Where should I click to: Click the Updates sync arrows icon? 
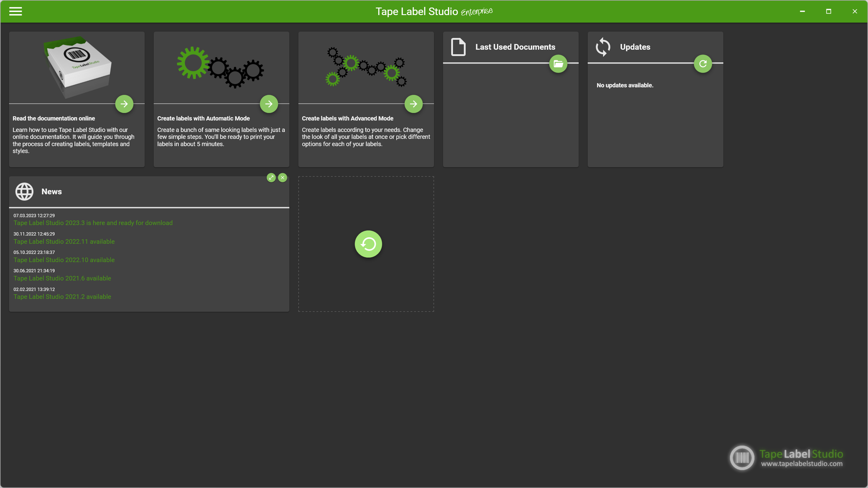pyautogui.click(x=603, y=47)
